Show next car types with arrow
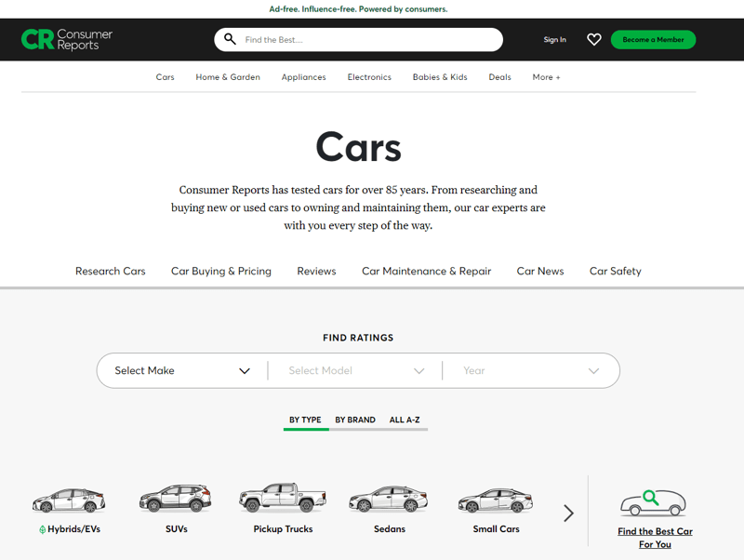The image size is (744, 560). coord(568,513)
